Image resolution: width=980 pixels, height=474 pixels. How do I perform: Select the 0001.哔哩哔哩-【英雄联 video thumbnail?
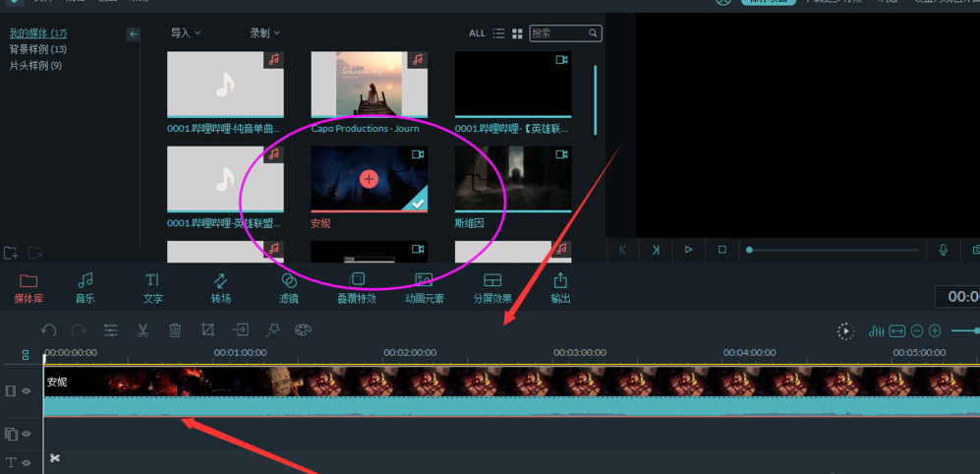click(513, 84)
